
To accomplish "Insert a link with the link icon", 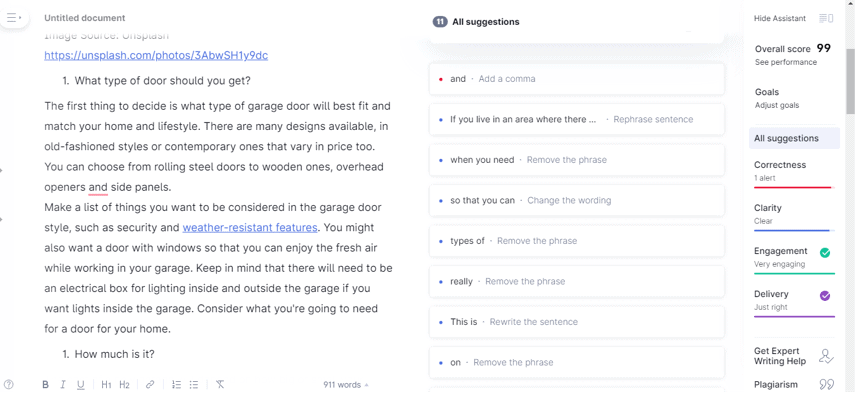I will click(150, 384).
